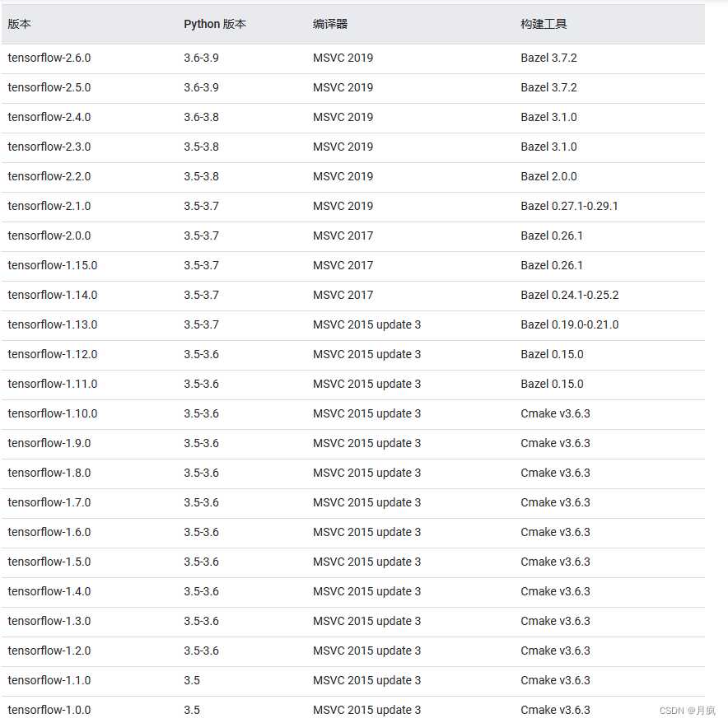Click Bazel 3.7.2 in tensorflow-2.5.0 row
The width and height of the screenshot is (728, 723).
(x=548, y=88)
